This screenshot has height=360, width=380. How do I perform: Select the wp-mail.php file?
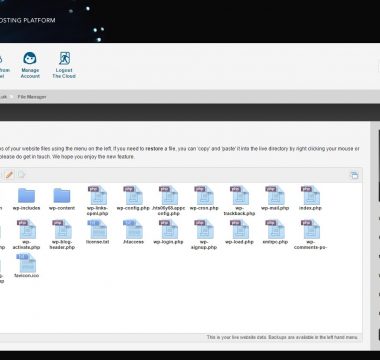tap(275, 199)
